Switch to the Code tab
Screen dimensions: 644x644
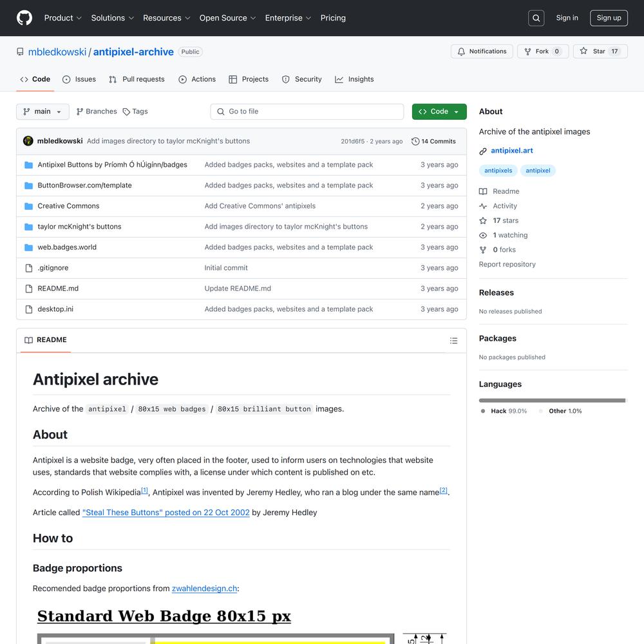coord(35,79)
